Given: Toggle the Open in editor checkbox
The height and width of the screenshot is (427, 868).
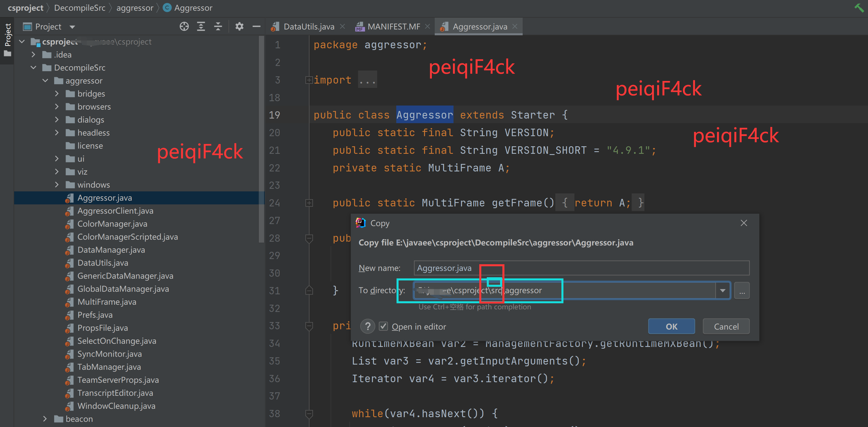Looking at the screenshot, I should pos(383,326).
